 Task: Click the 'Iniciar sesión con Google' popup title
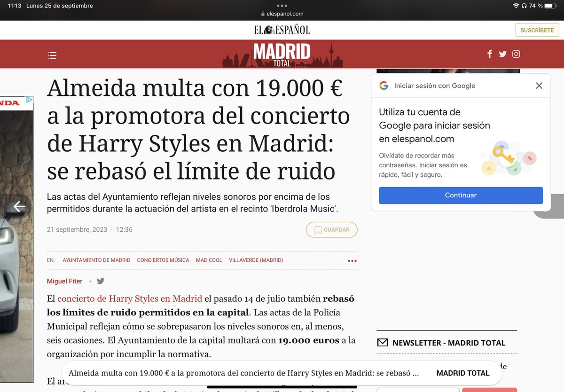point(435,86)
